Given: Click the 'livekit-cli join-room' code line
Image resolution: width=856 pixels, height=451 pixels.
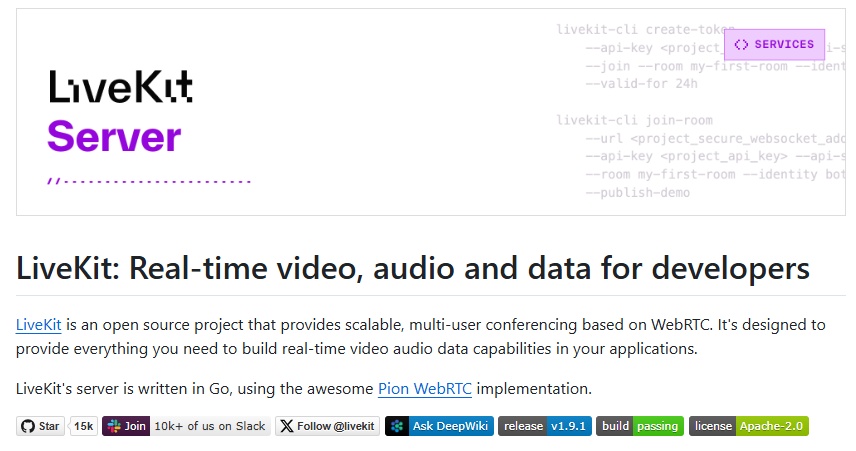Looking at the screenshot, I should (634, 120).
